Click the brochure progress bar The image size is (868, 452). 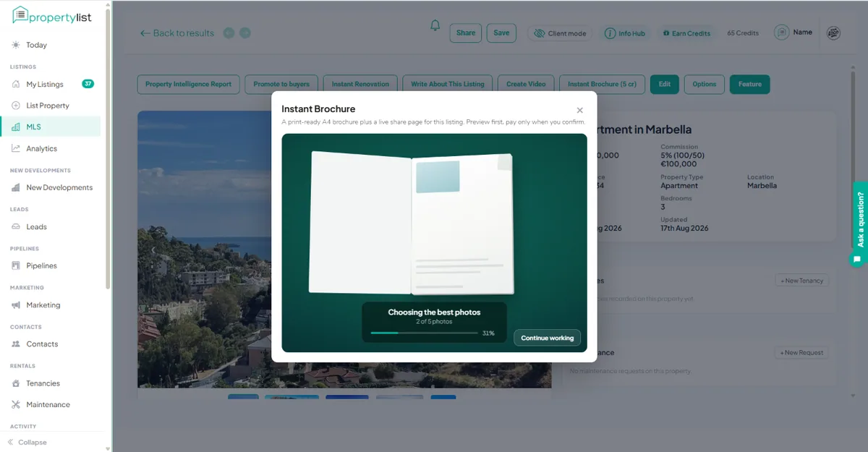point(424,333)
